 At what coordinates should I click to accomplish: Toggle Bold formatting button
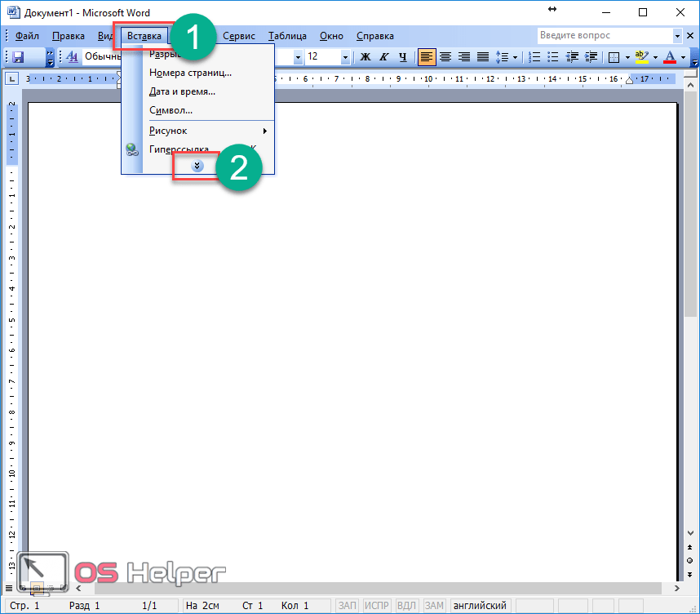(365, 57)
